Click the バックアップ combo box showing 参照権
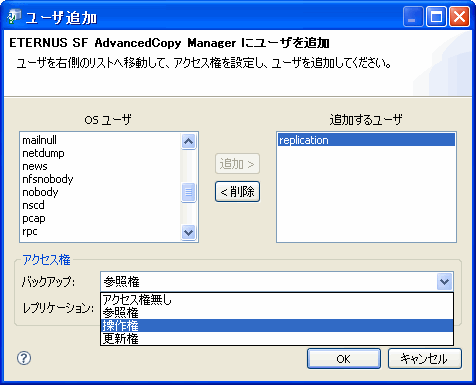476x385 pixels. coord(277,282)
